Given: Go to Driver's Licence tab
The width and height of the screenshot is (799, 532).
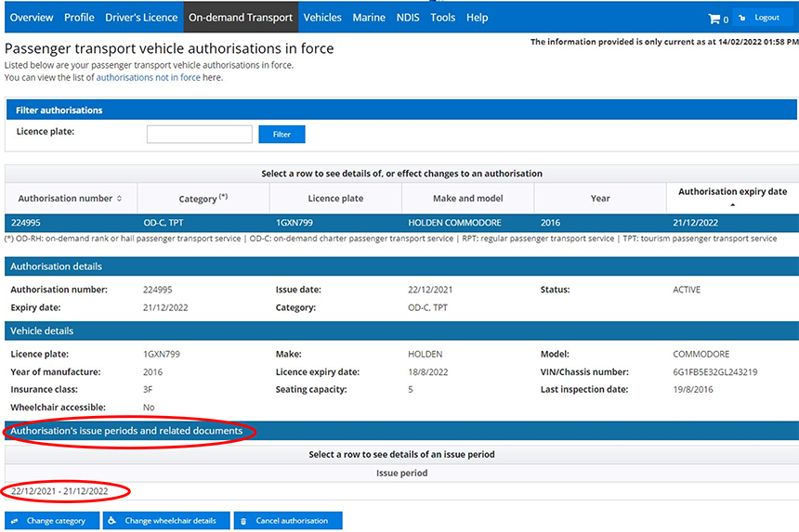Looking at the screenshot, I should pyautogui.click(x=141, y=18).
